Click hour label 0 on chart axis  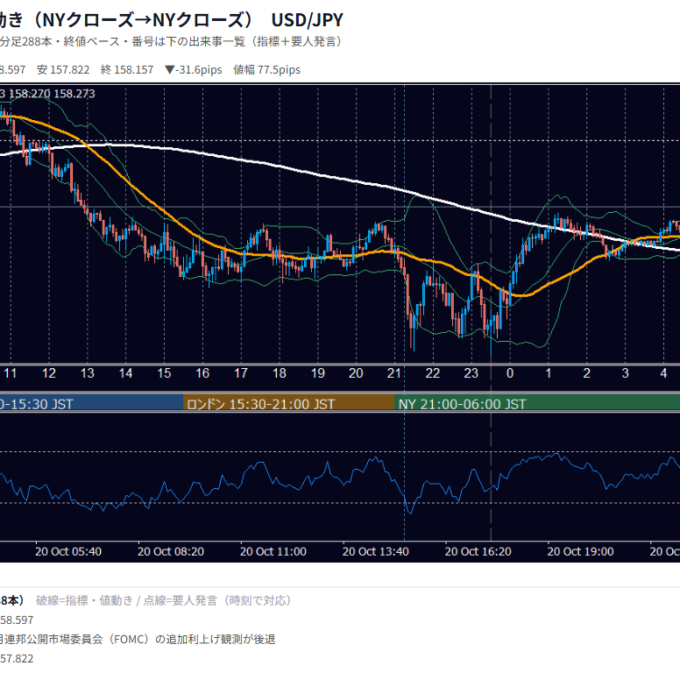pos(510,373)
